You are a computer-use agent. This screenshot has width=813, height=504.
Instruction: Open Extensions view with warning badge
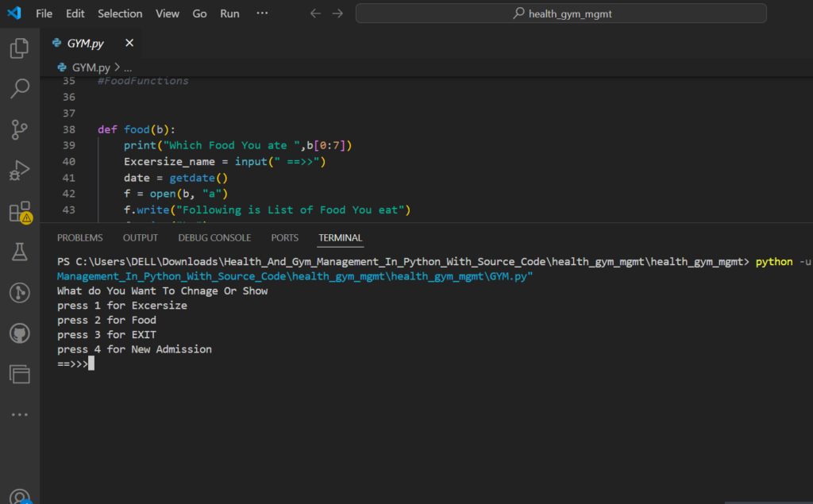point(21,212)
